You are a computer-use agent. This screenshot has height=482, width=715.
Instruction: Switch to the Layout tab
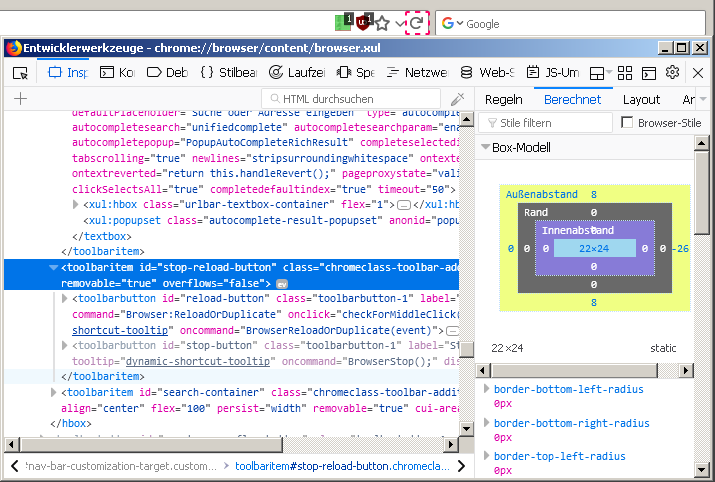point(641,99)
